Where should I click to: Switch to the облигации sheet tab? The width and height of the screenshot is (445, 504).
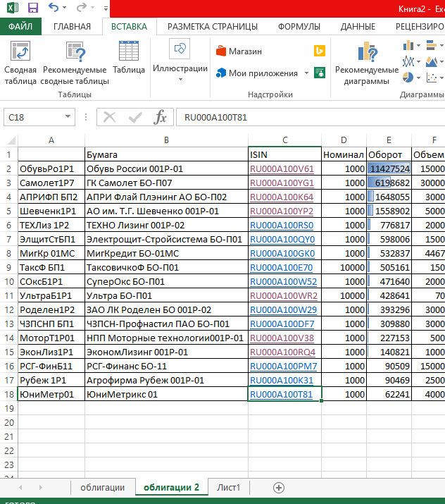(x=102, y=488)
